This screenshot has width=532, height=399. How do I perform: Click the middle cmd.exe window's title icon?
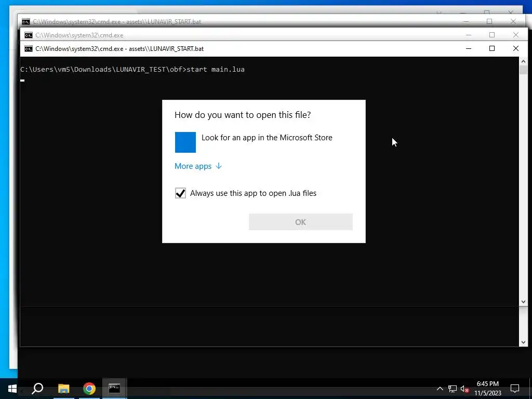(x=29, y=35)
